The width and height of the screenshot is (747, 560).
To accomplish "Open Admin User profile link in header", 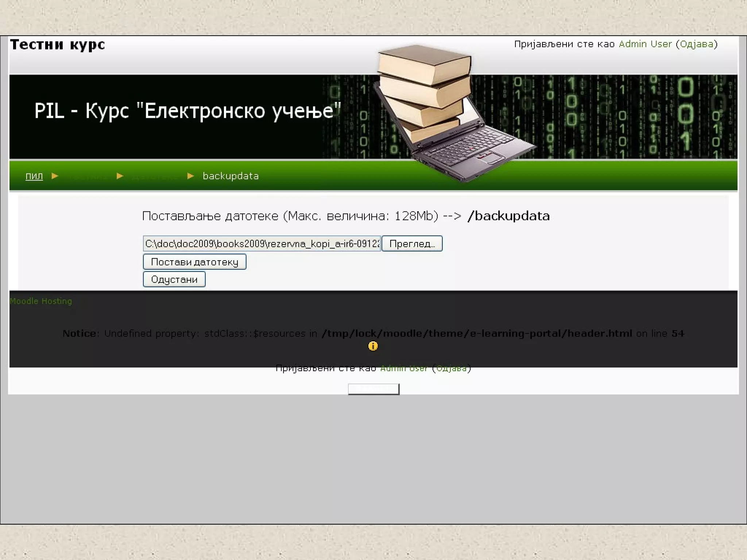I will [x=645, y=44].
